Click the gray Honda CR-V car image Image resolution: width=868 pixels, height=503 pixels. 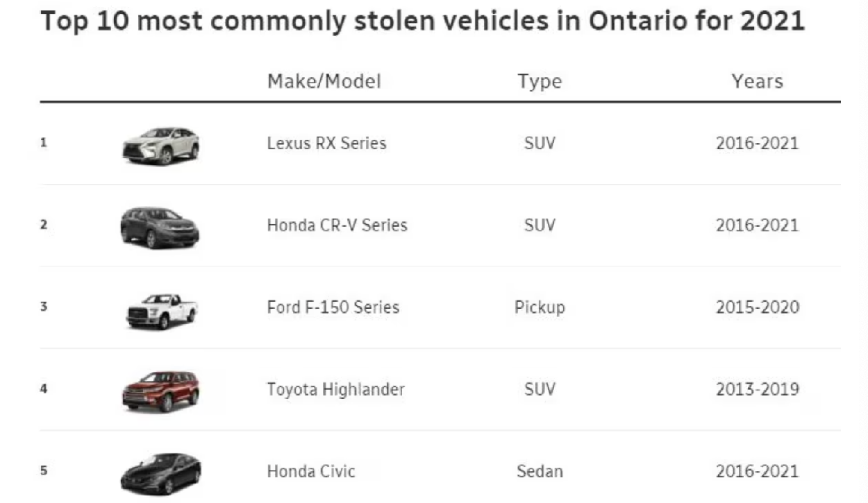(x=160, y=228)
